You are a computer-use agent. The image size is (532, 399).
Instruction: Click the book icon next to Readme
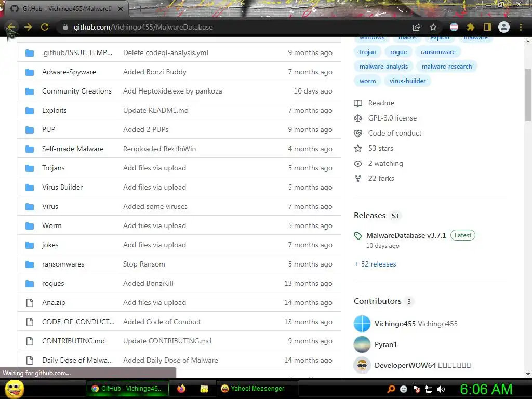358,103
